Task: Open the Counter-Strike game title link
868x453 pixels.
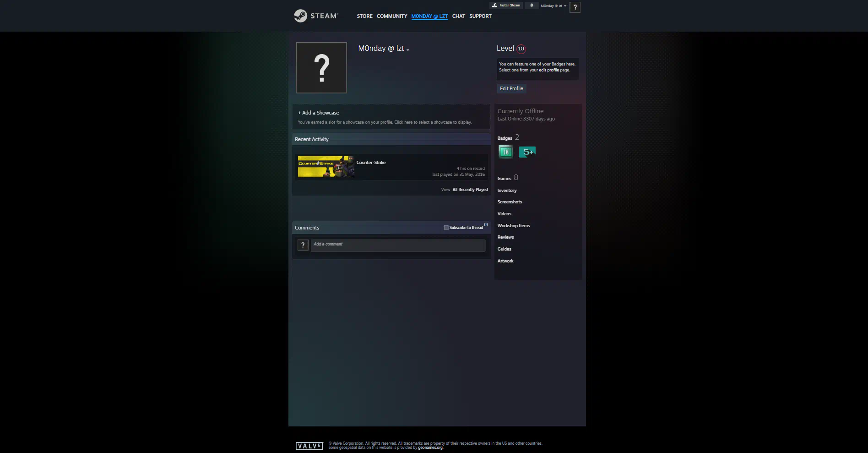Action: 371,163
